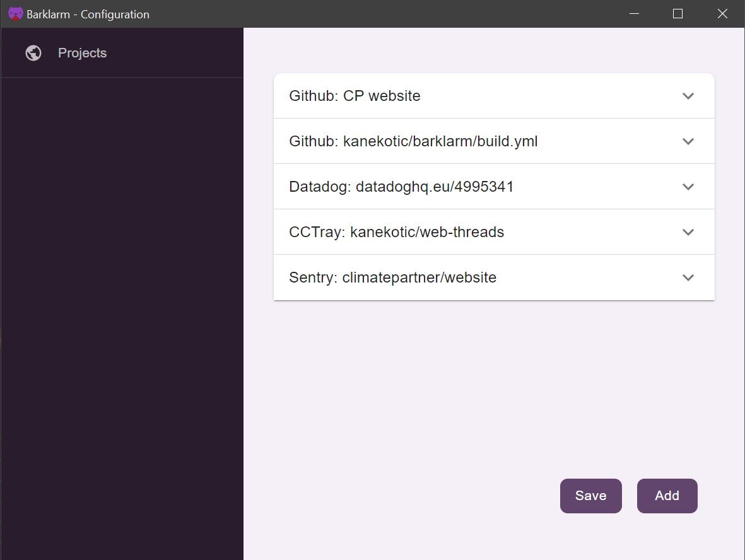Minimize the Barklarm window

coord(634,14)
